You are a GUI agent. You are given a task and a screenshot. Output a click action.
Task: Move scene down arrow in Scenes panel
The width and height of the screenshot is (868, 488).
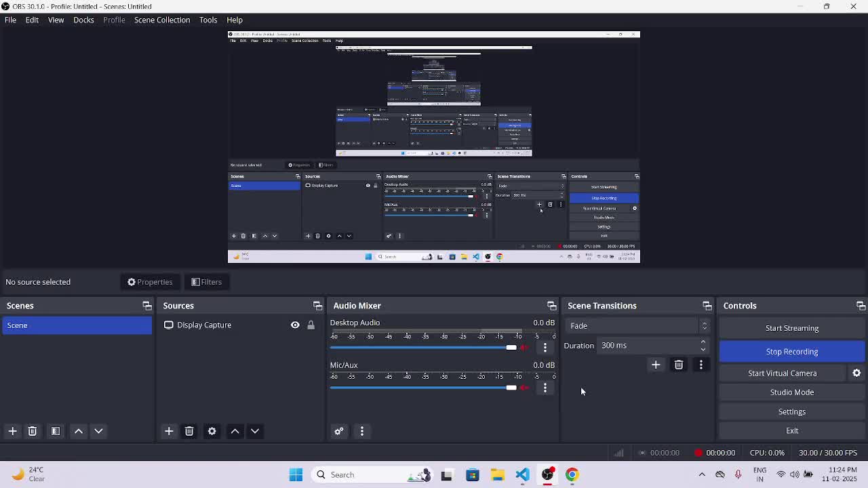98,431
